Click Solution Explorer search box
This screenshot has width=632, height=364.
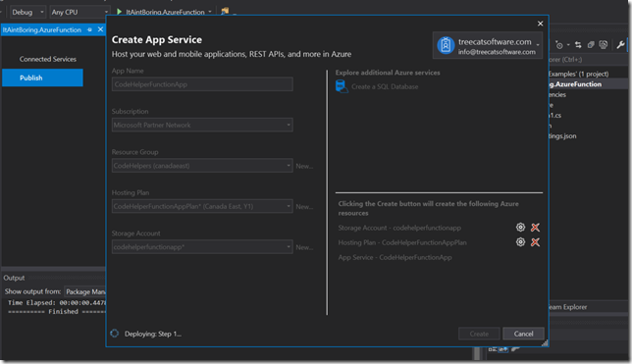coord(589,60)
